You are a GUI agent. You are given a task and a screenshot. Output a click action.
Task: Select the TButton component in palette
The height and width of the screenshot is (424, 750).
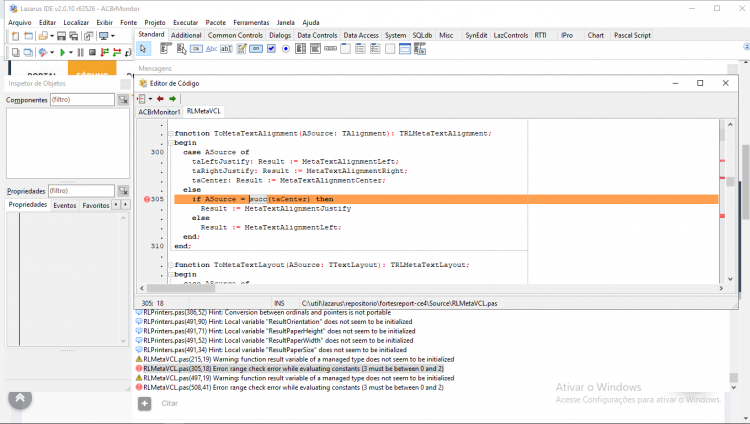point(196,49)
